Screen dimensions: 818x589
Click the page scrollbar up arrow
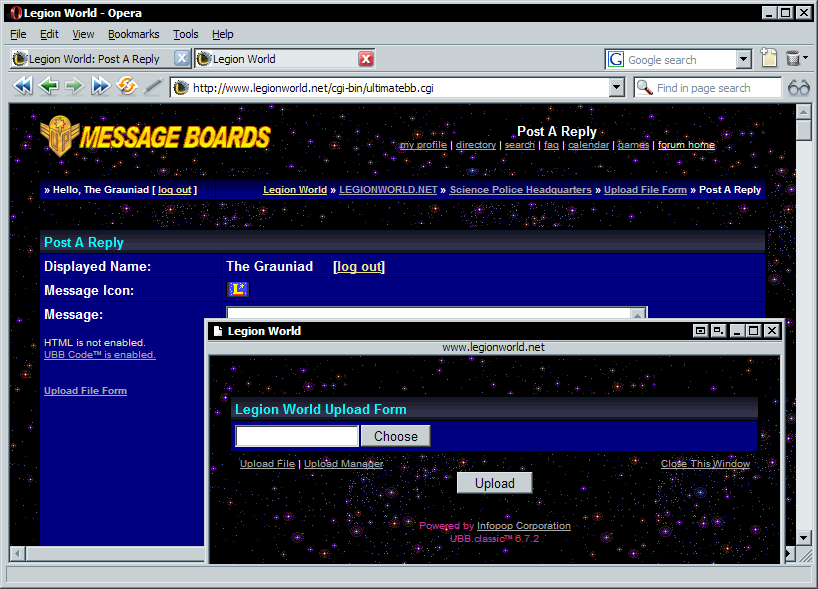(803, 112)
